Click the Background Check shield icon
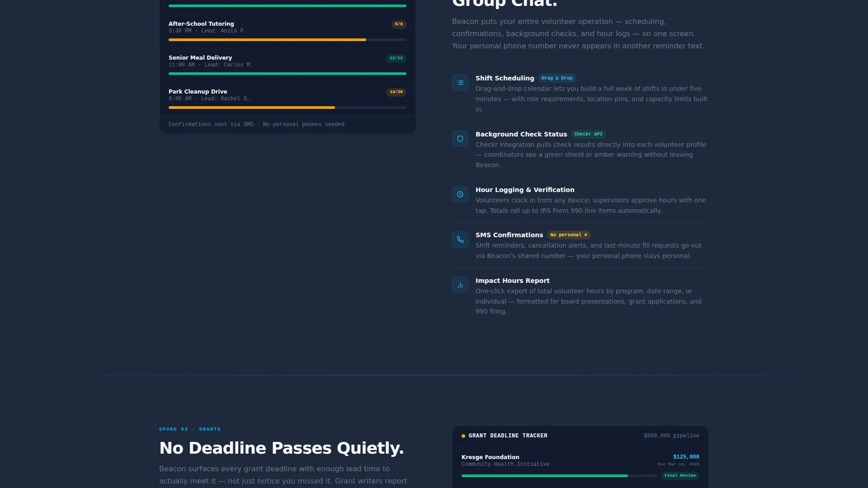 (460, 139)
